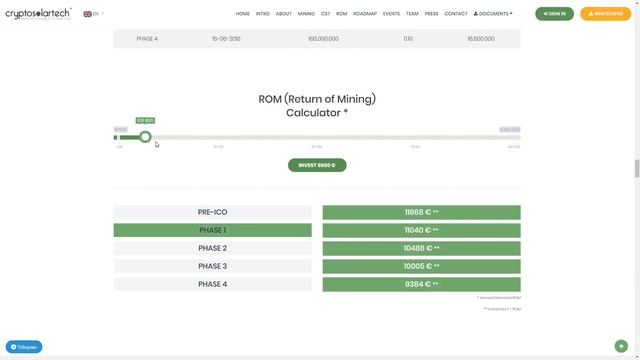The image size is (640, 360).
Task: Select the ROM menu item
Action: (x=342, y=14)
